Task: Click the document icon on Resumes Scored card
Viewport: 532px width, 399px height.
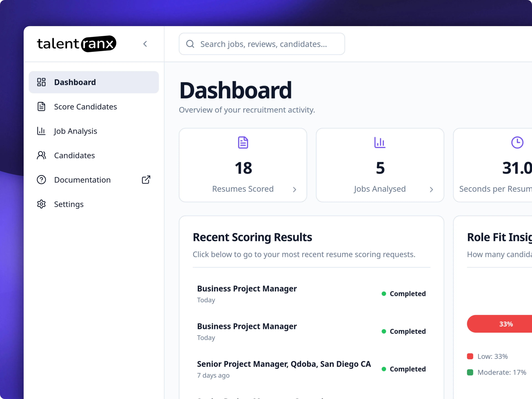Action: (x=243, y=143)
